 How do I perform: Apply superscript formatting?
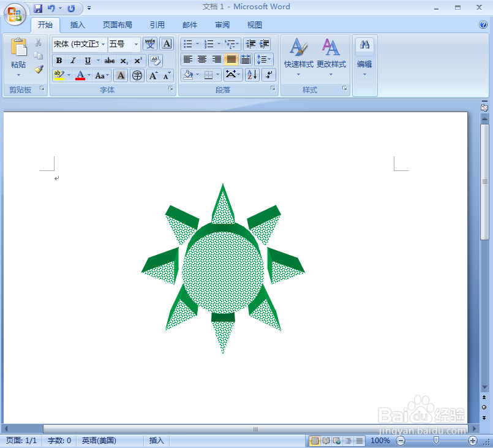click(x=138, y=61)
